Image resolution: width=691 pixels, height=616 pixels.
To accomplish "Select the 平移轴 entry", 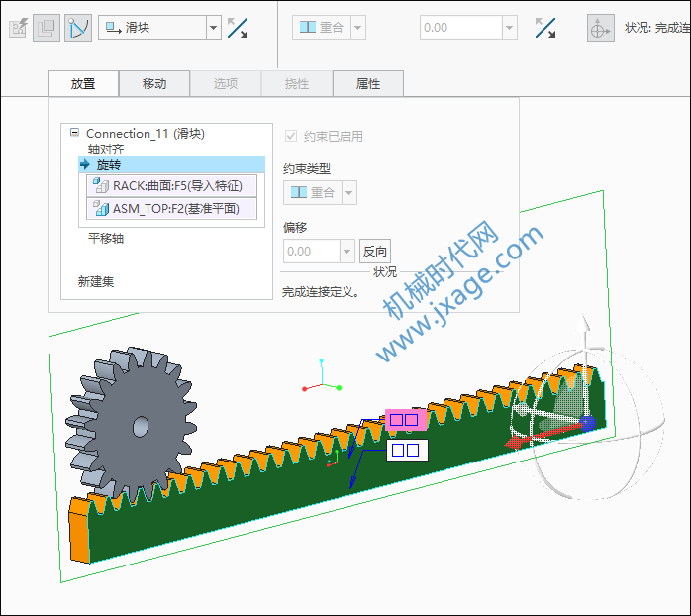I will click(106, 239).
